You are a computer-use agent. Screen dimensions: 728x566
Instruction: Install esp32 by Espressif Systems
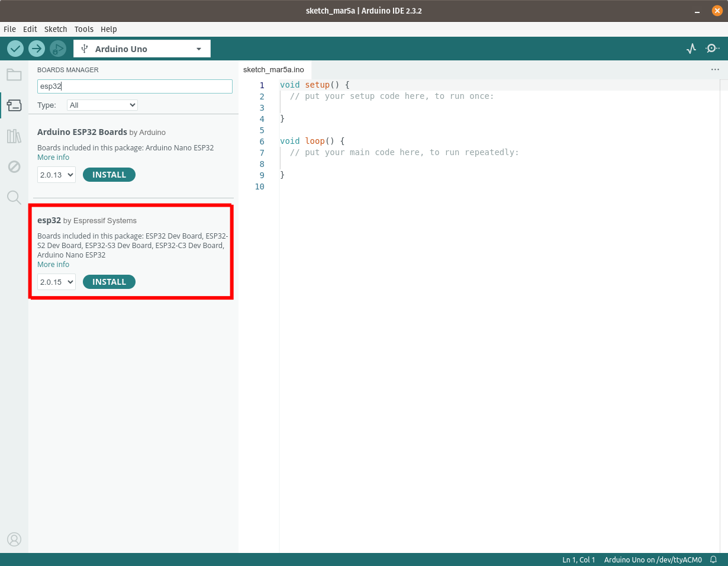109,282
